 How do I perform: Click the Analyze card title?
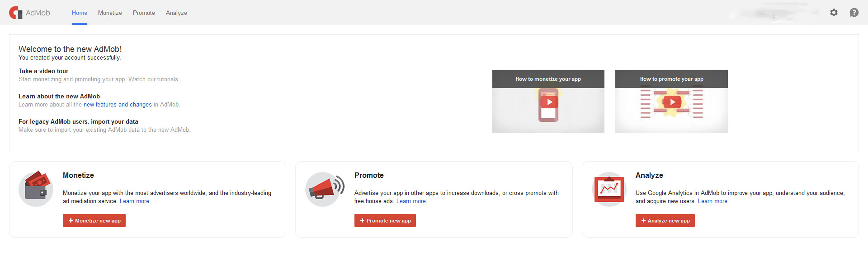[x=649, y=176]
